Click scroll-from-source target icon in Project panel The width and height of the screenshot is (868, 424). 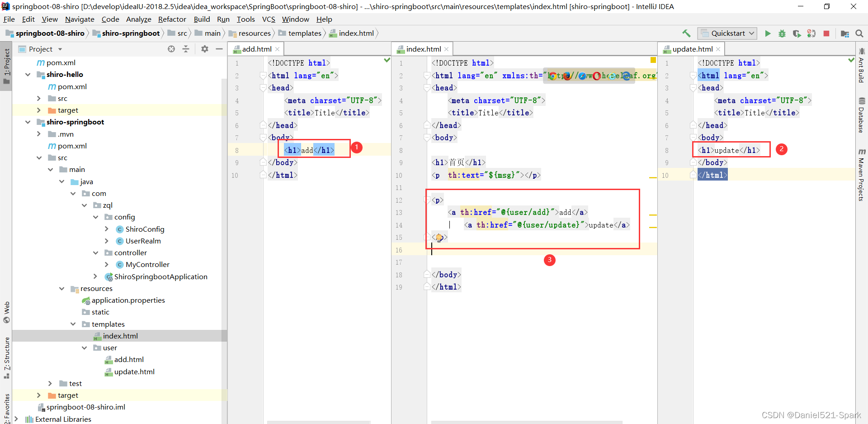171,49
